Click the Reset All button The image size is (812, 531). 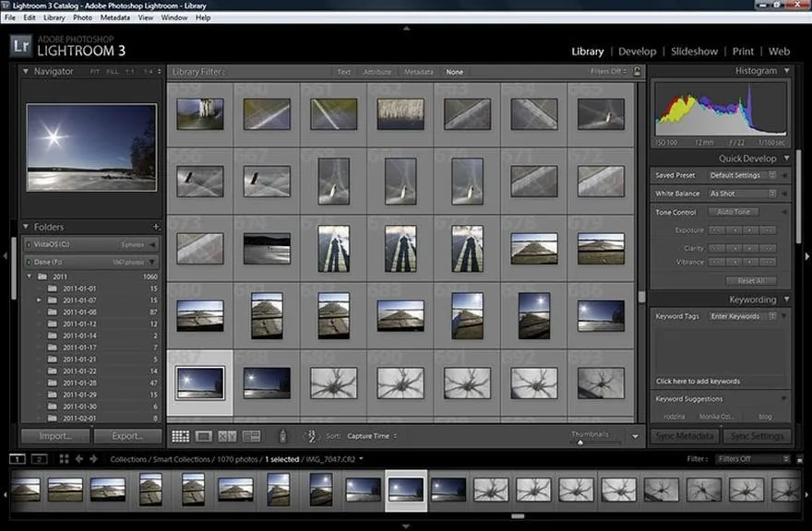(751, 280)
